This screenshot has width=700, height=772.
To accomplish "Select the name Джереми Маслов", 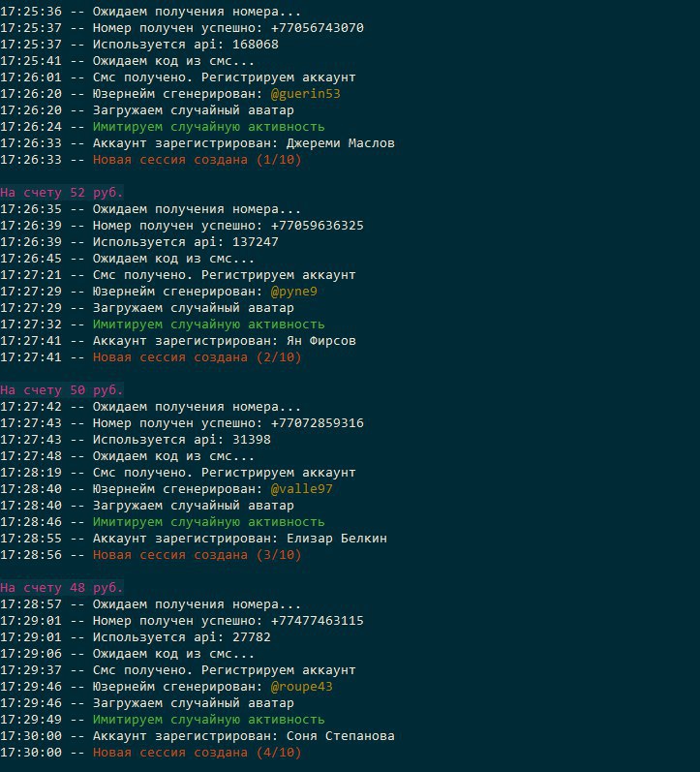I will [x=341, y=143].
